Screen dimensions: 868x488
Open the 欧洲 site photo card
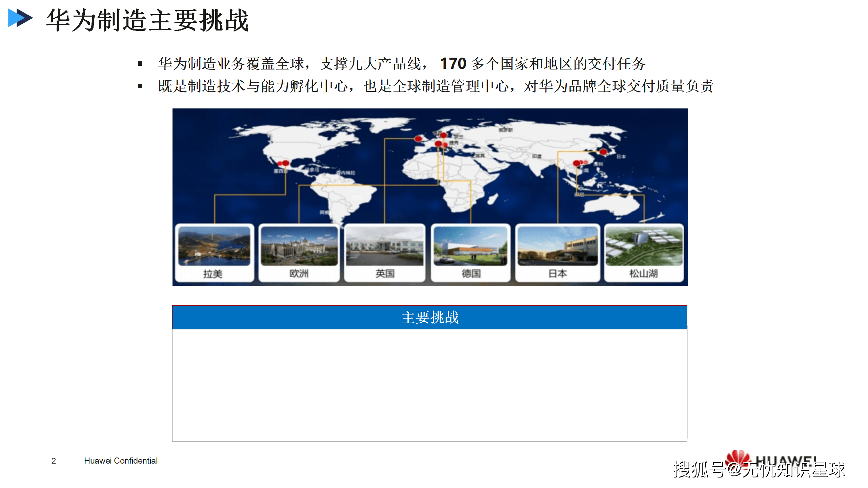click(x=299, y=252)
